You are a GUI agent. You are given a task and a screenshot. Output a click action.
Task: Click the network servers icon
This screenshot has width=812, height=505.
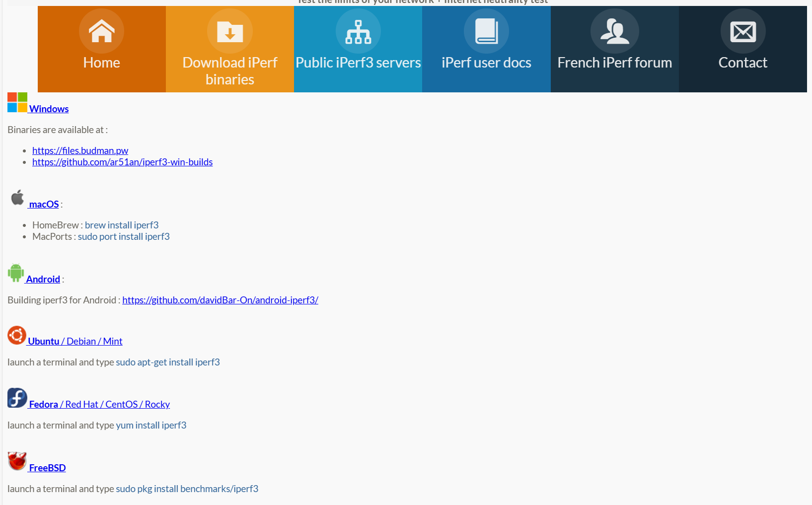click(x=358, y=31)
